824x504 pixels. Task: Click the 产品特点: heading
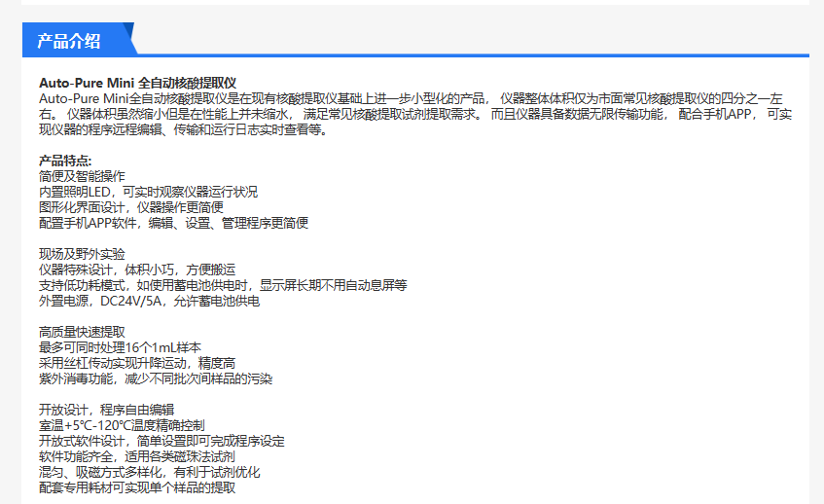pyautogui.click(x=65, y=161)
